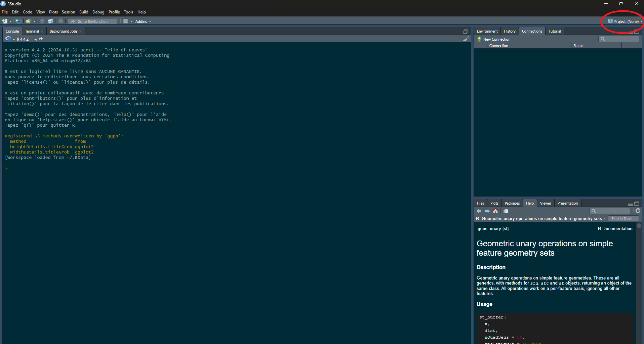This screenshot has width=644, height=344.
Task: Refresh the help topic
Action: 638,211
